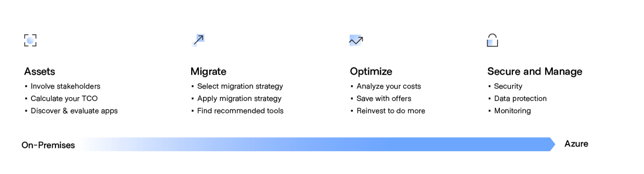The image size is (644, 174).
Task: Open "Find recommended tools" item
Action: coord(240,111)
